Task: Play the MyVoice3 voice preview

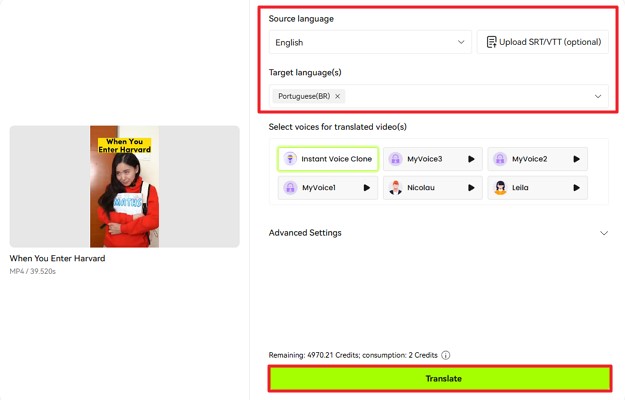Action: 471,159
